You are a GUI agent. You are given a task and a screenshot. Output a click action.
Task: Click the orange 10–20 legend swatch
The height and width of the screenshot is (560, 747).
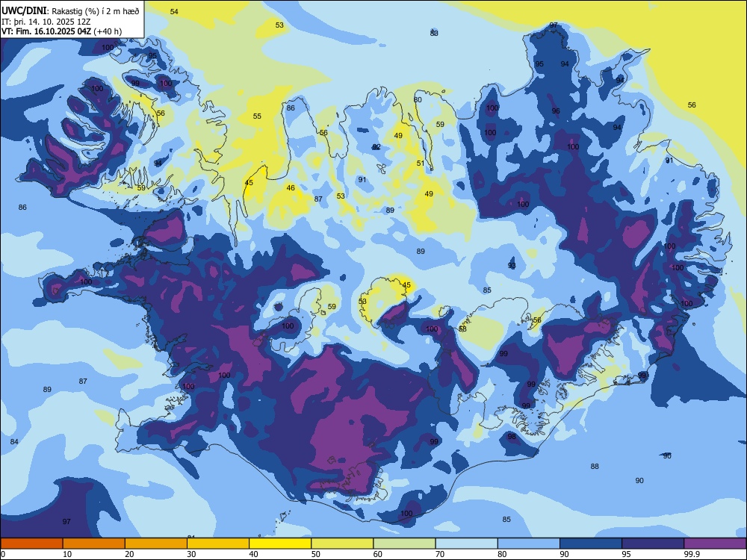pos(94,544)
